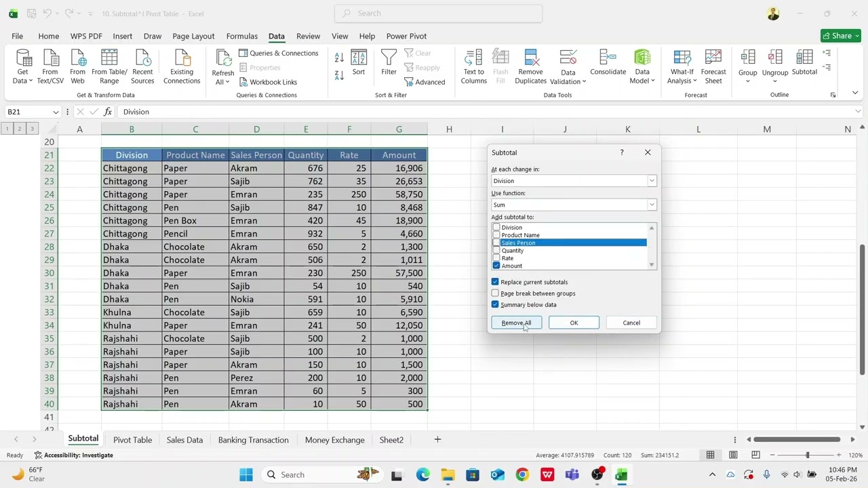Viewport: 868px width, 488px height.
Task: Open the Formulas ribbon tab
Action: point(242,36)
